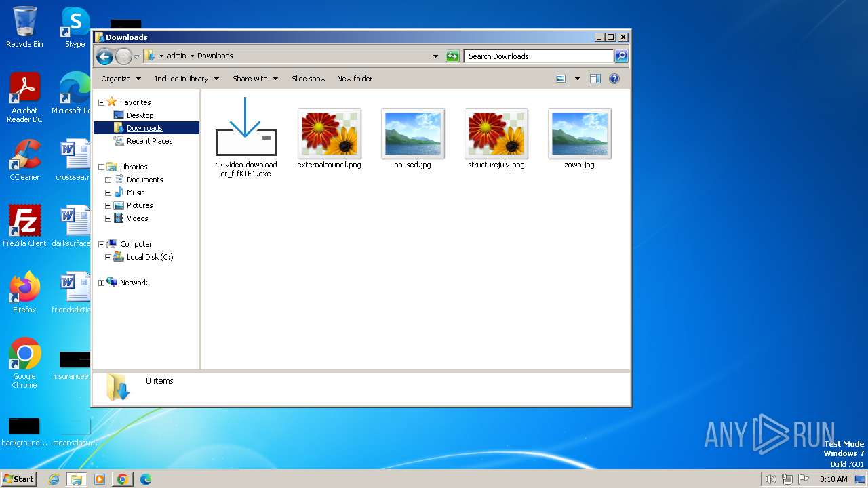Image resolution: width=868 pixels, height=488 pixels.
Task: Open the Recycle Bin desktop icon
Action: (x=24, y=27)
